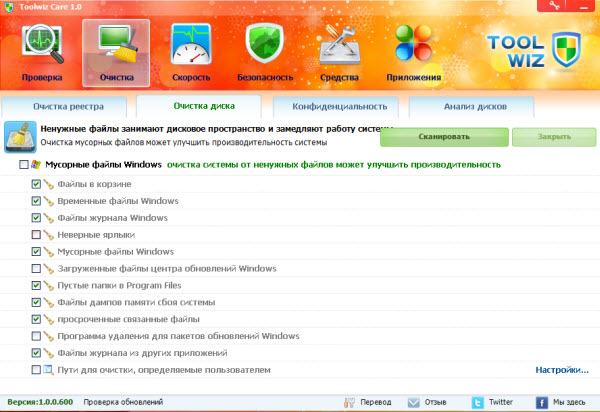
Task: Click Проверка обновлений in status bar
Action: click(122, 402)
